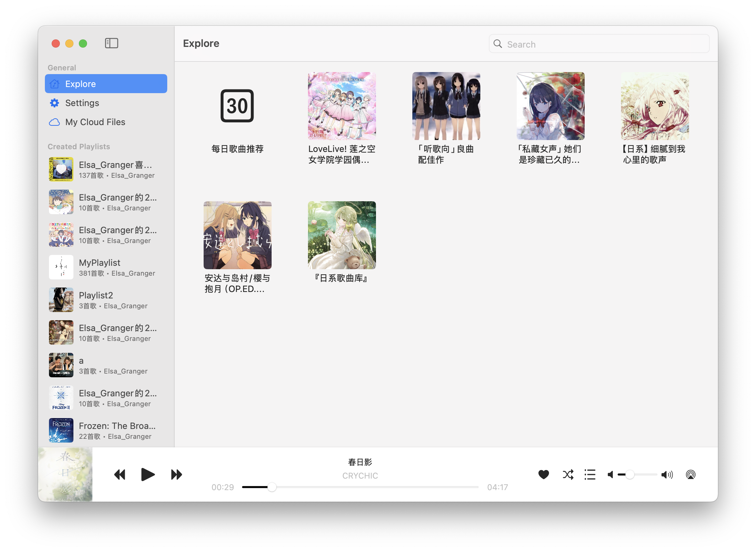756x552 pixels.
Task: Click the Created Playlists section header
Action: (x=79, y=146)
